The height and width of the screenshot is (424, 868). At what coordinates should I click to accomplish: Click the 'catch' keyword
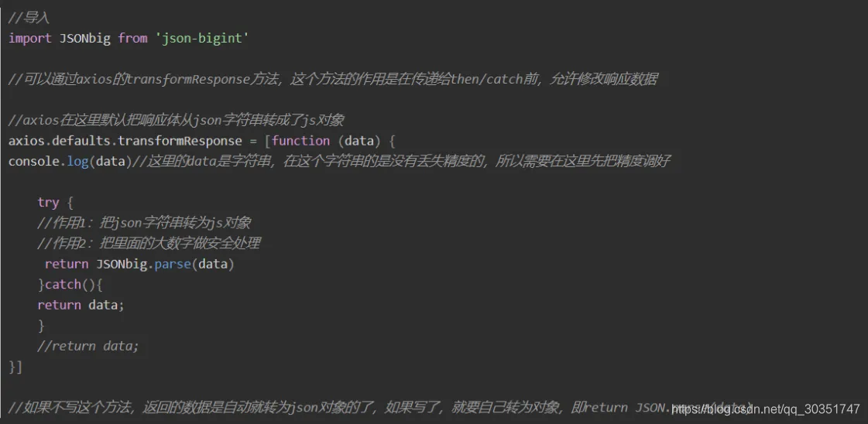[63, 285]
